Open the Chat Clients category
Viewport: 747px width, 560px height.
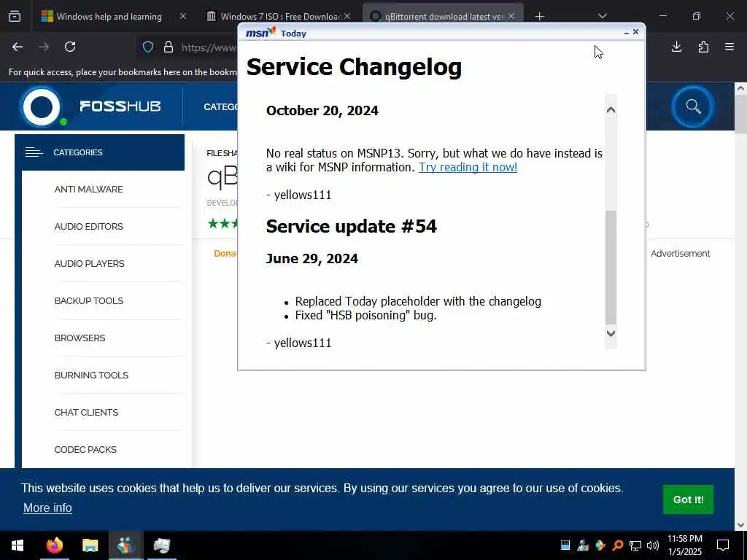click(x=86, y=413)
